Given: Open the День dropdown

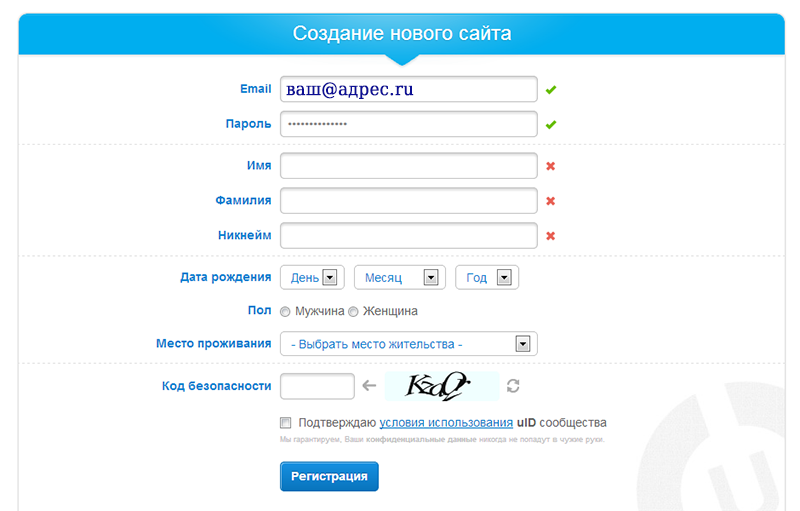Looking at the screenshot, I should pyautogui.click(x=312, y=277).
